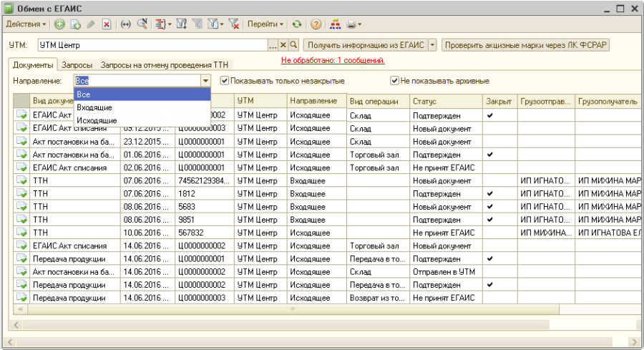Open Help with the question mark icon
Viewport: 644px width, 350px height.
(316, 24)
